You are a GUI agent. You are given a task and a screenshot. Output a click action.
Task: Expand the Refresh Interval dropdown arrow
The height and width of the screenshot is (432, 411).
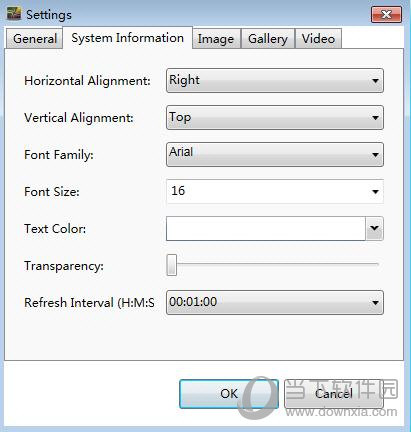[375, 303]
